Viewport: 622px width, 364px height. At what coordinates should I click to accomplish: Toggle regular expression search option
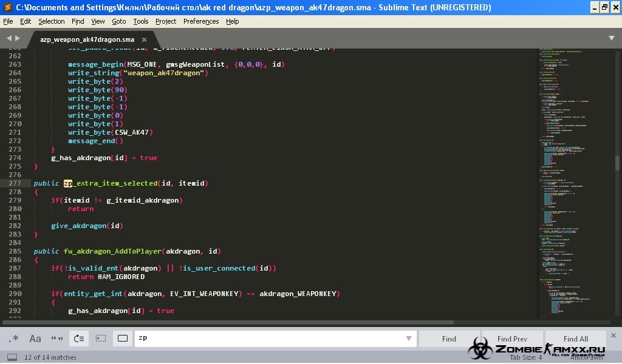tap(13, 339)
